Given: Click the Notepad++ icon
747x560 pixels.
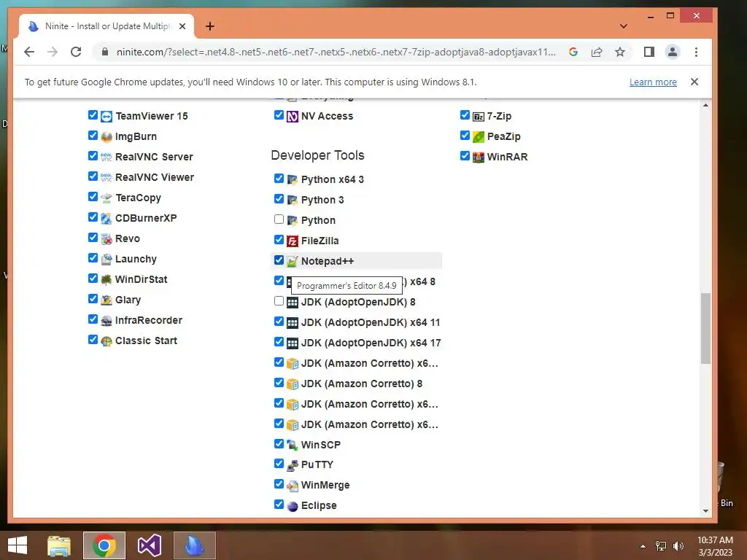Looking at the screenshot, I should (293, 262).
